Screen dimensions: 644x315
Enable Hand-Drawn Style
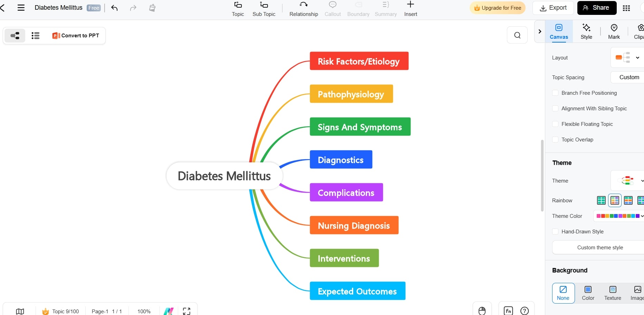tap(555, 231)
